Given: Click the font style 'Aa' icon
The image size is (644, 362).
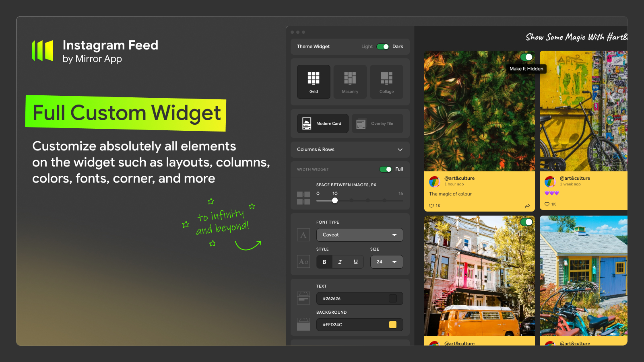Looking at the screenshot, I should click(303, 262).
